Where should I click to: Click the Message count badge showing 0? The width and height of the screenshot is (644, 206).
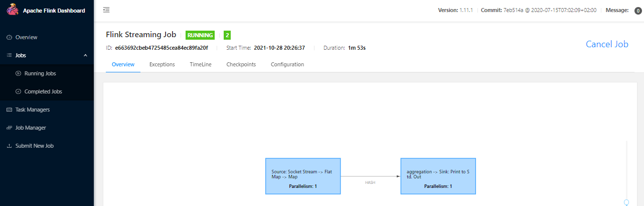tap(638, 11)
